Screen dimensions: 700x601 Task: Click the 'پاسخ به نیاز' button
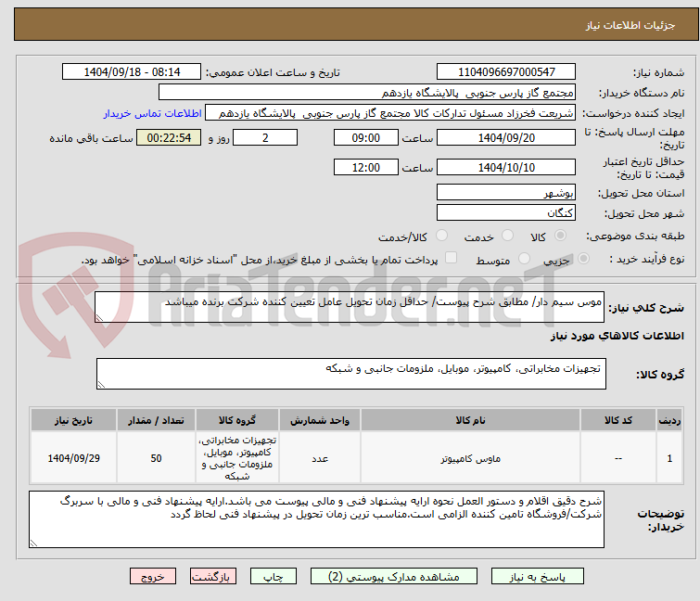538,577
